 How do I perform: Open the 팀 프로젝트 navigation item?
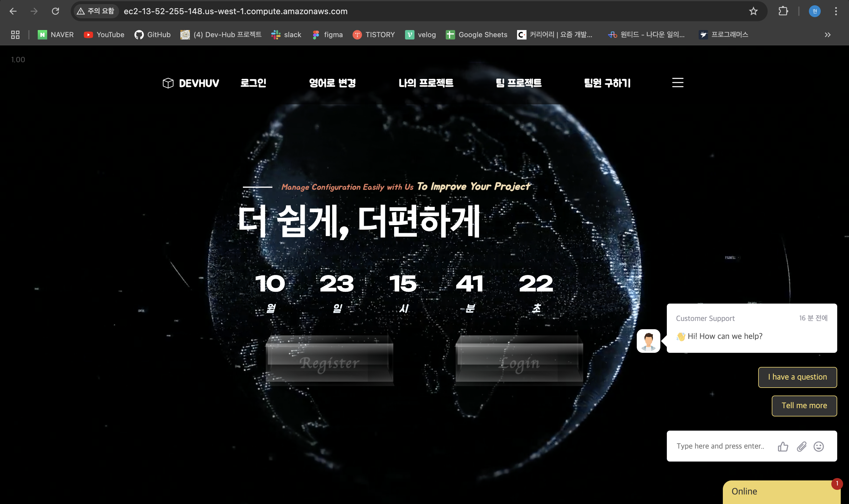(519, 83)
